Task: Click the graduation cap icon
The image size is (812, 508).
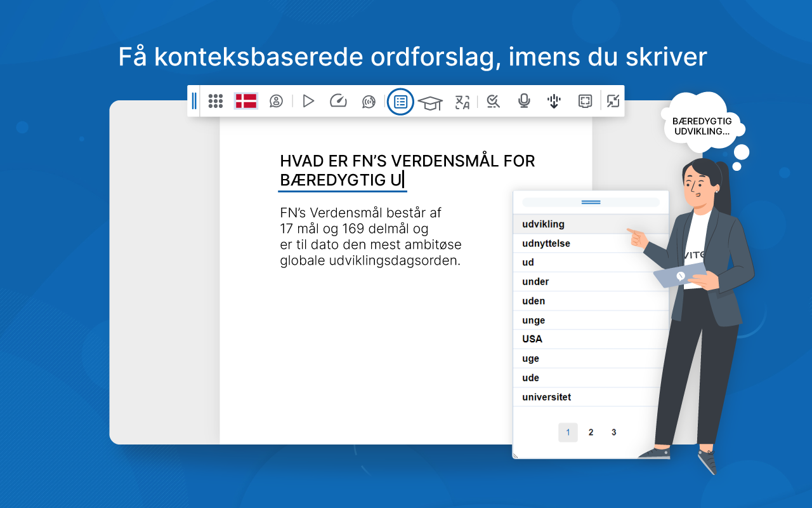Action: [430, 102]
